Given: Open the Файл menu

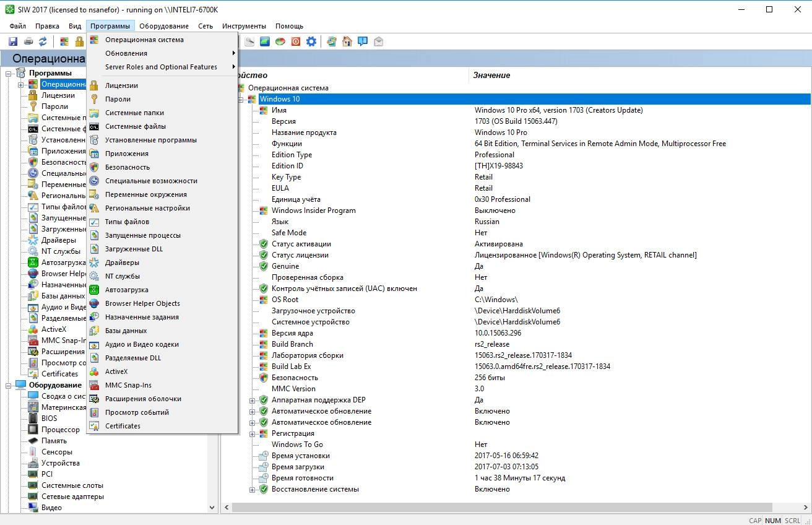Looking at the screenshot, I should [18, 26].
